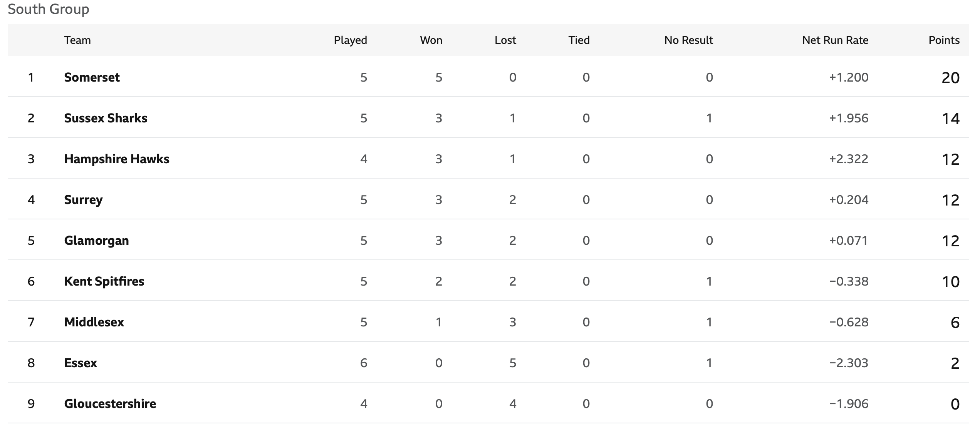This screenshot has width=980, height=428.
Task: Open the Sussex Sharks team link
Action: [106, 118]
